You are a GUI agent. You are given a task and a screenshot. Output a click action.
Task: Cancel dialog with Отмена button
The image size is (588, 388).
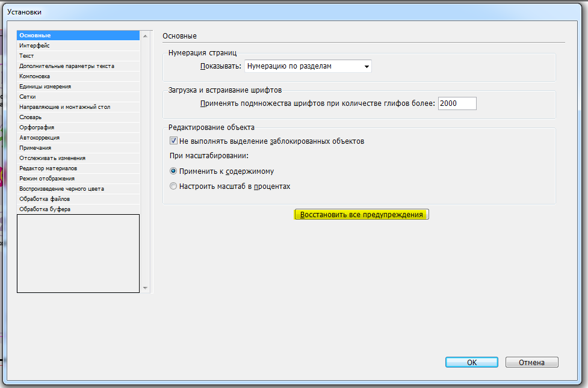tap(532, 362)
